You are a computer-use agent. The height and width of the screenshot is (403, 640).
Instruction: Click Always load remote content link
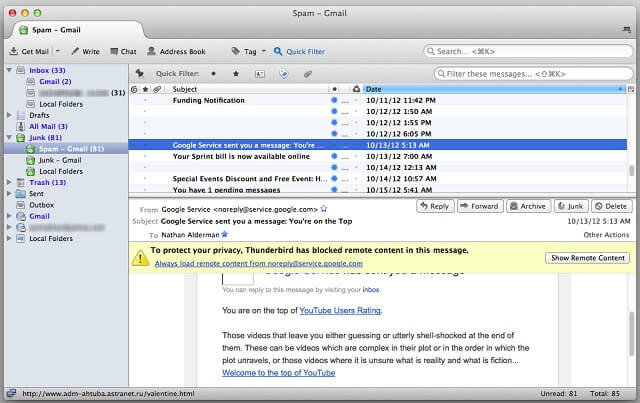pos(258,264)
